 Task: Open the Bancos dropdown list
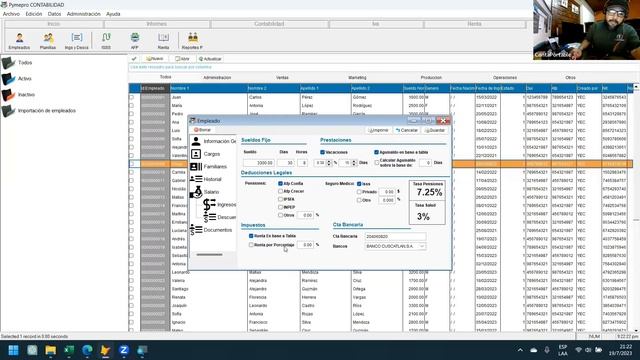pos(422,247)
